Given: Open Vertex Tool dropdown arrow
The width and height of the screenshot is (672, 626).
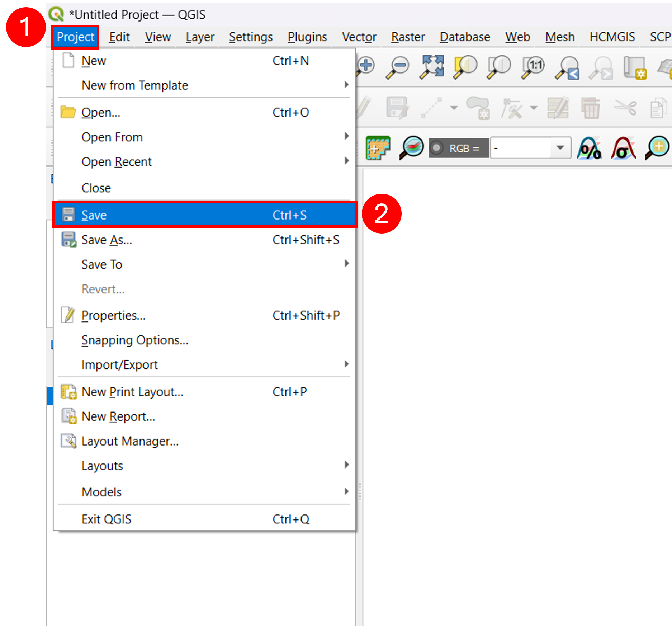Looking at the screenshot, I should pos(534,108).
